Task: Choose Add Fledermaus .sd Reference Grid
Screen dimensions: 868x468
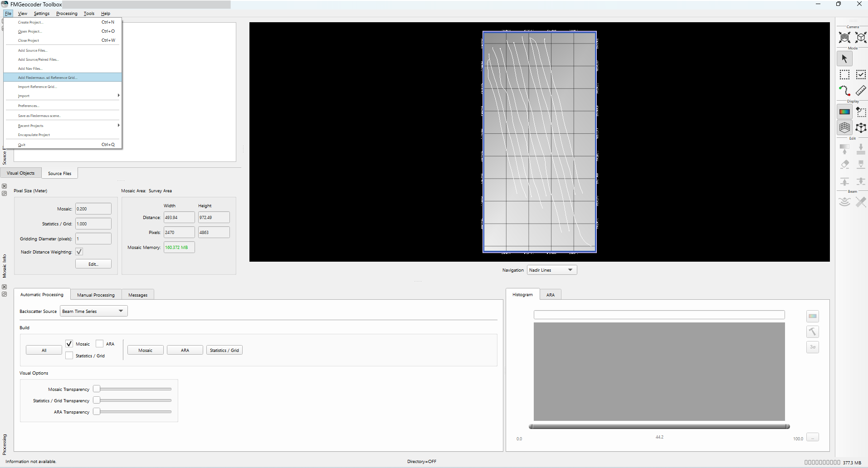Action: [x=48, y=78]
